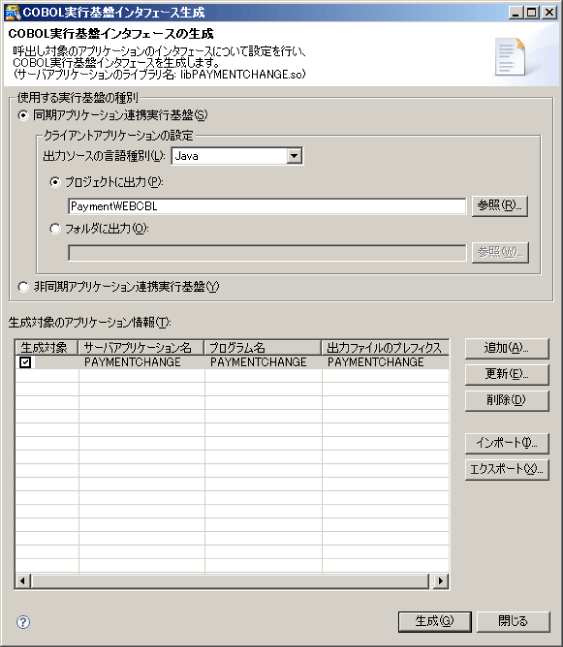Click the プログラム名 column header
The height and width of the screenshot is (647, 563).
click(x=263, y=348)
